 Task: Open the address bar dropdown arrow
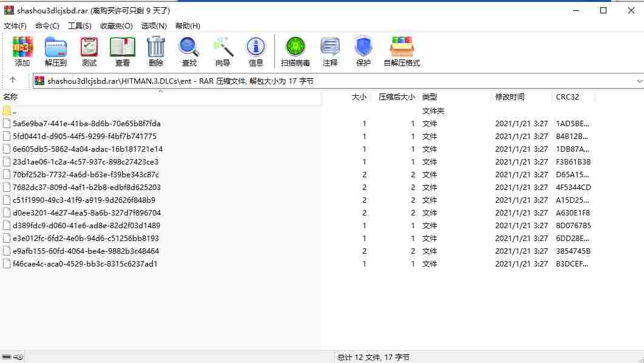coord(639,81)
